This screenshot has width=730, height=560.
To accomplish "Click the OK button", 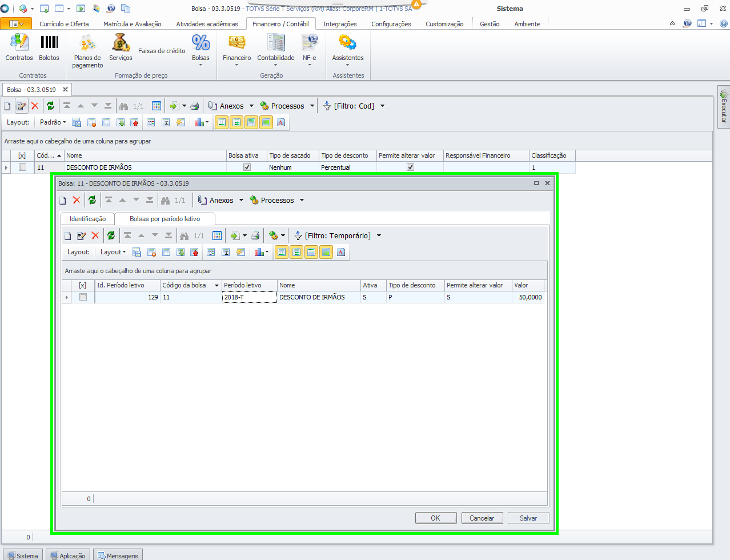I will point(436,518).
